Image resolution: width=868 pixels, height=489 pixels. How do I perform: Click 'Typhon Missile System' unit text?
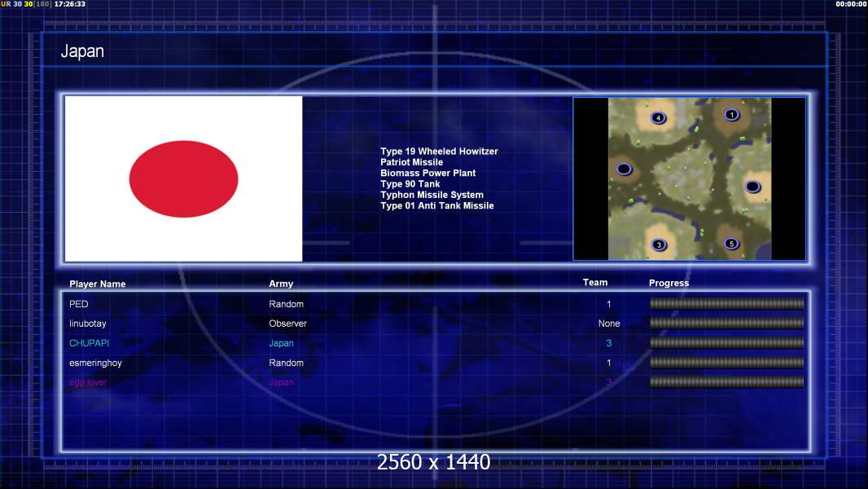pos(432,195)
